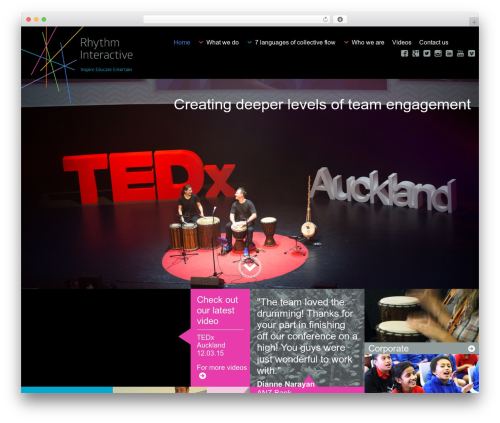Open the Rhythm Interactive Facebook page icon

(x=404, y=53)
